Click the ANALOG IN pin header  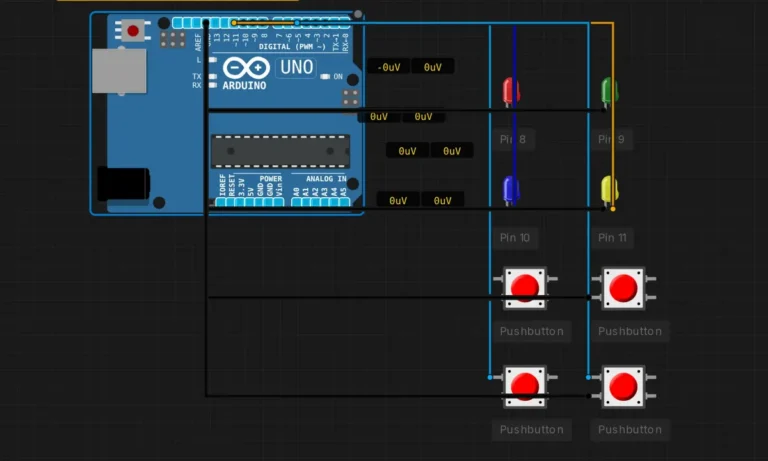(x=320, y=201)
